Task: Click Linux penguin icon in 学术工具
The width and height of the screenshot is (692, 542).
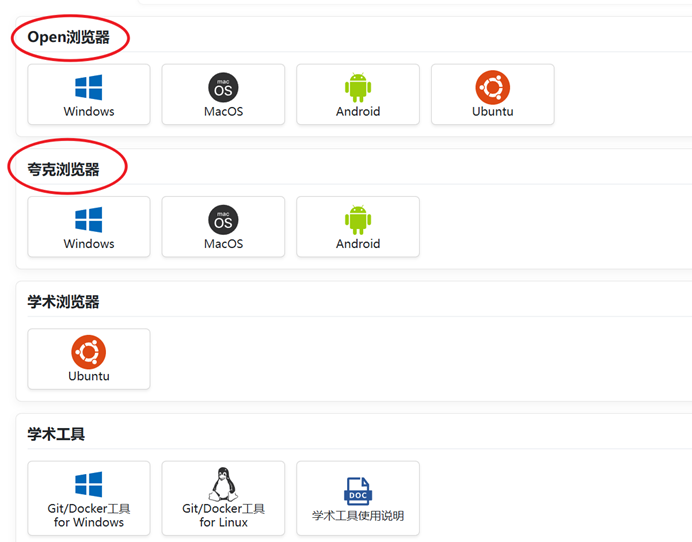Action: coord(223,484)
